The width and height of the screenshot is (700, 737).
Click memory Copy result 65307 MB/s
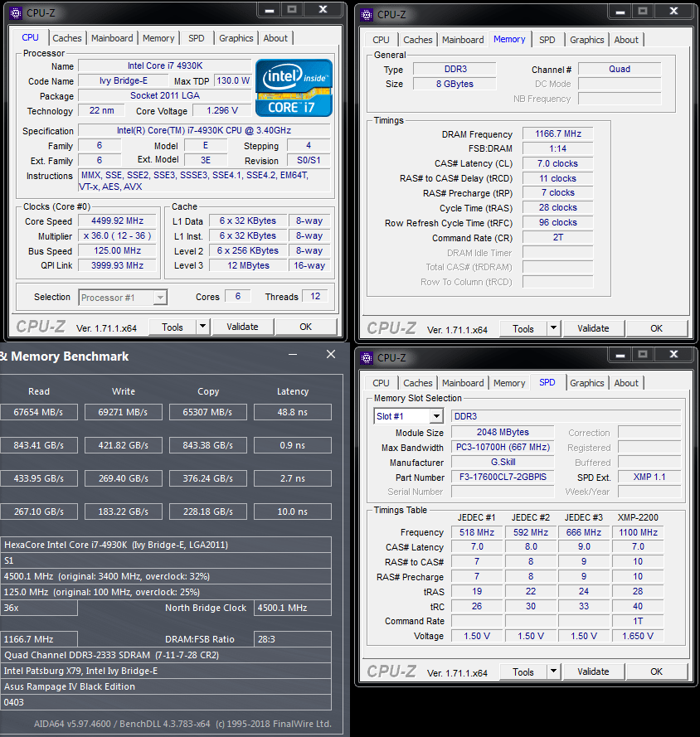pyautogui.click(x=208, y=412)
